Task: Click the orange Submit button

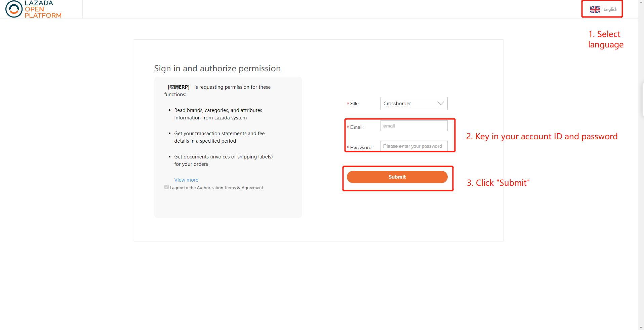Action: click(397, 177)
